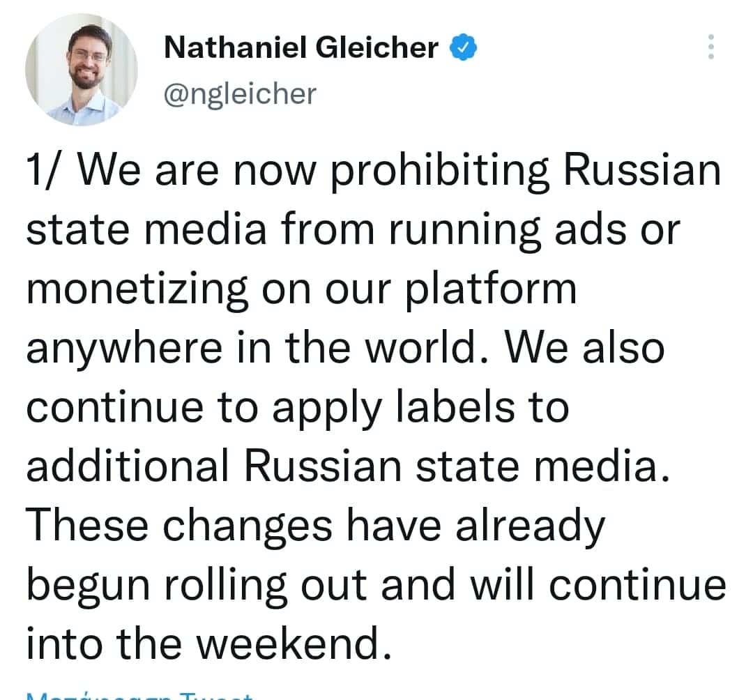This screenshot has height=700, width=753.
Task: Open the three-dot more options menu
Action: tap(710, 47)
